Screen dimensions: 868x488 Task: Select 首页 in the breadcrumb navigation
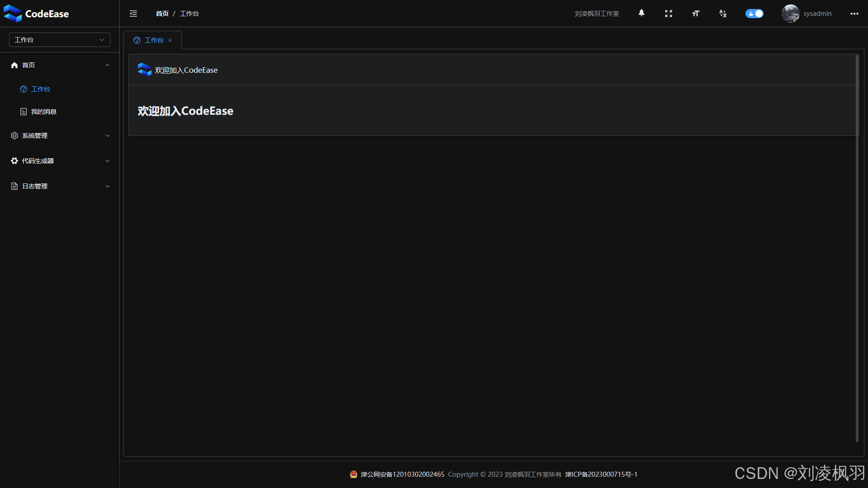coord(162,14)
